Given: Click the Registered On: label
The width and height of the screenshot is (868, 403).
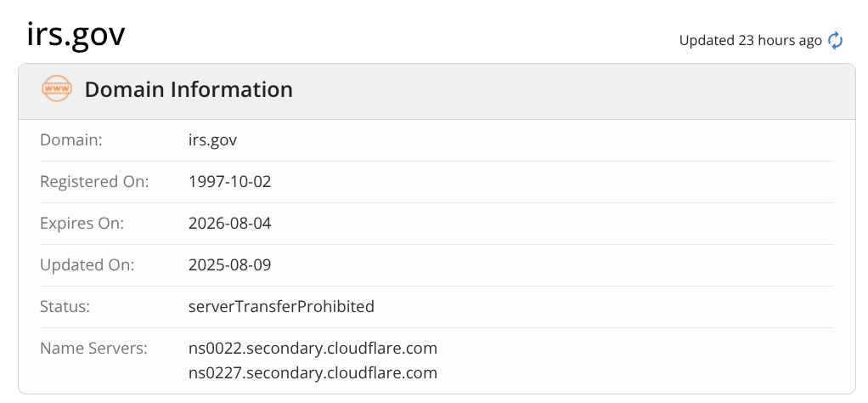Looking at the screenshot, I should [x=94, y=181].
